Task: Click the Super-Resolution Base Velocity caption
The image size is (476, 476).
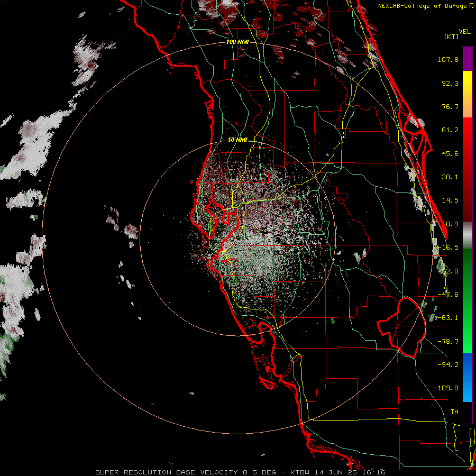Action: tap(240, 472)
